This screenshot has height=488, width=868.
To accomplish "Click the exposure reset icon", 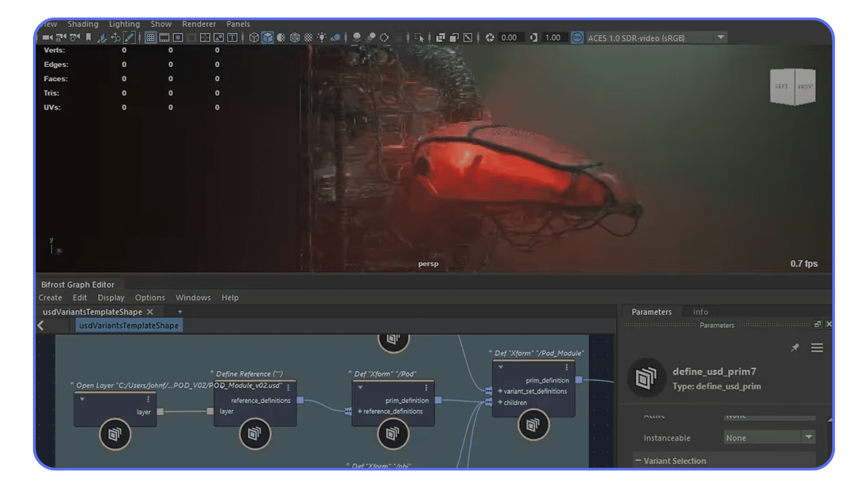I will tap(490, 38).
